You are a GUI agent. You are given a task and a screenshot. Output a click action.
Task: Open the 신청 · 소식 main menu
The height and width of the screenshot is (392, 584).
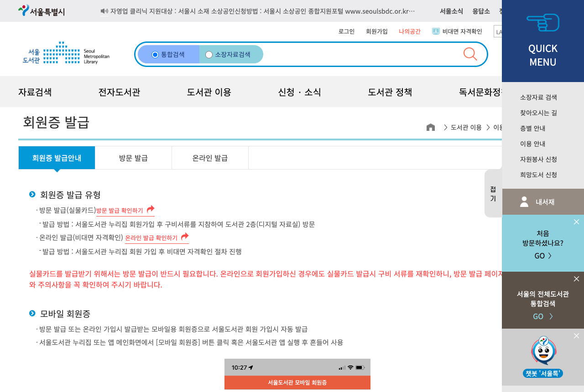(300, 92)
